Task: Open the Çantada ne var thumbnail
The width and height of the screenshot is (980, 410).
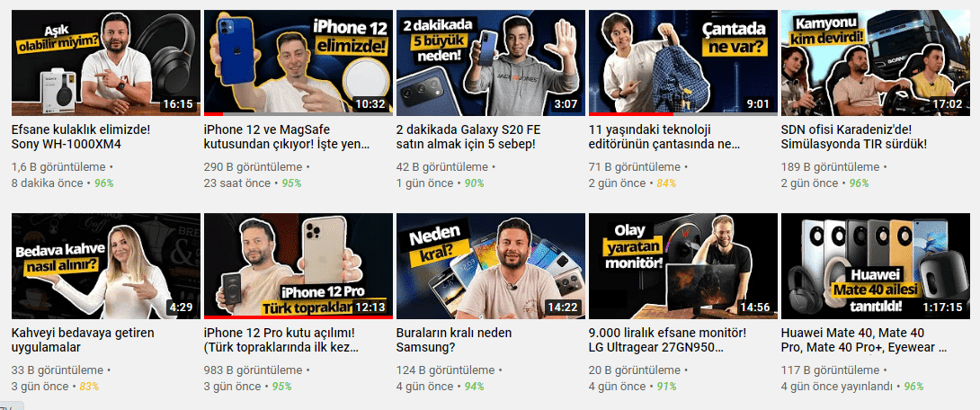Action: coord(683,63)
